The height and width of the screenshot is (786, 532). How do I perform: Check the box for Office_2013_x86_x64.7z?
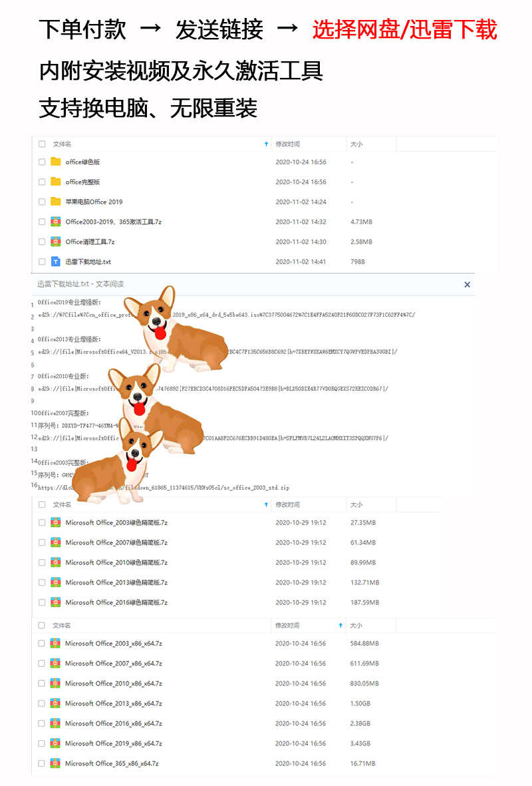coord(42,703)
